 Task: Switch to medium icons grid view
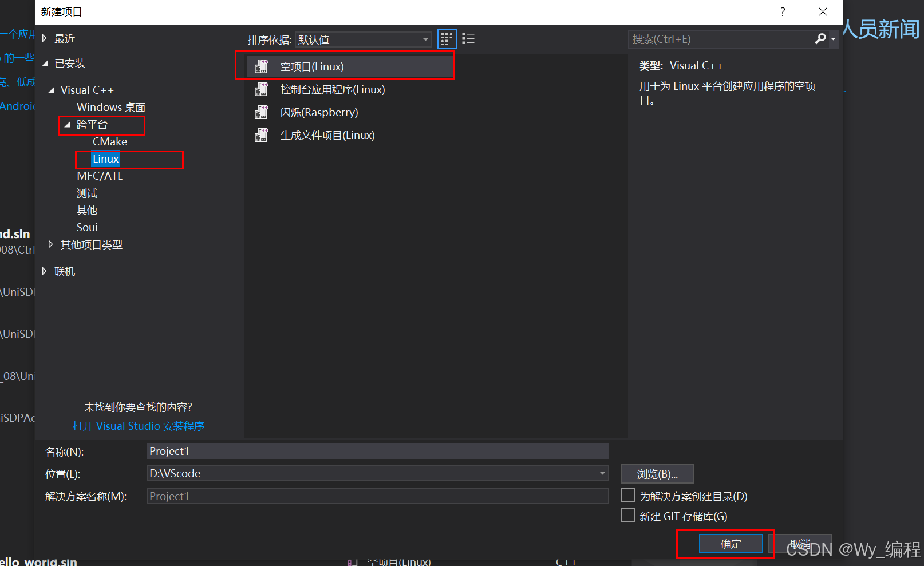pos(447,39)
